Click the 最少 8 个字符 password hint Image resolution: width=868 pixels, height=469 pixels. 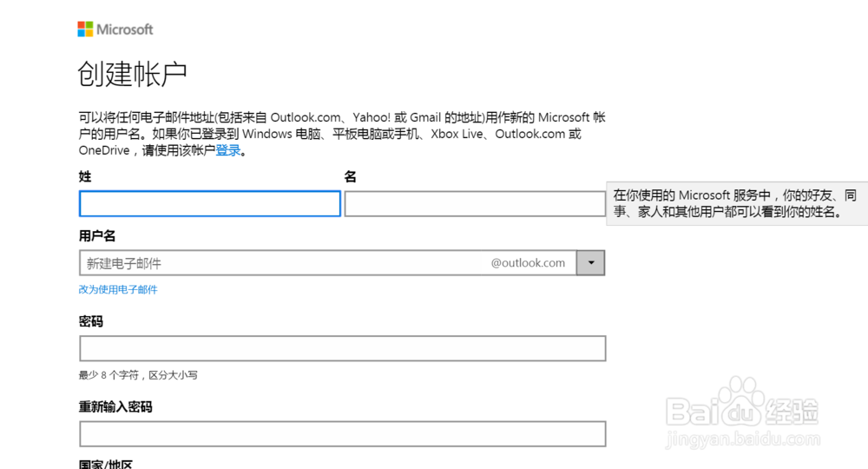pos(138,375)
